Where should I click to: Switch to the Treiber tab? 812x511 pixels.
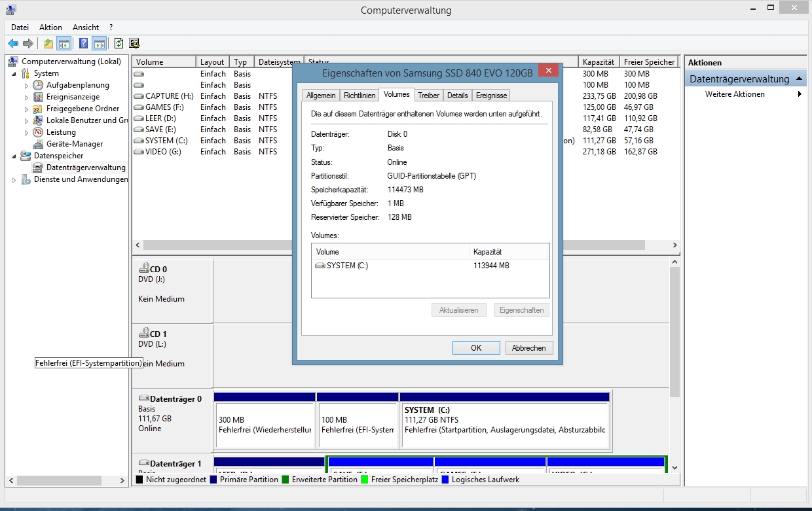point(429,96)
